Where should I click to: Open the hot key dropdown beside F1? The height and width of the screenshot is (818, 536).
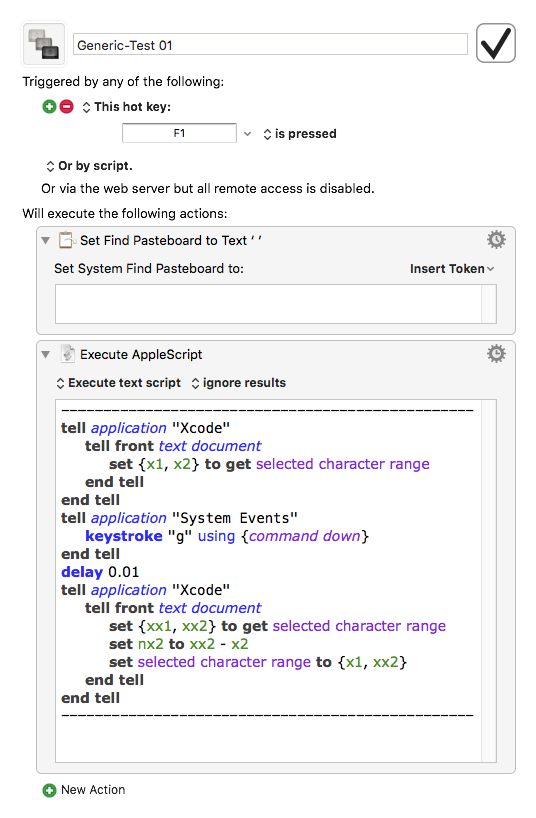247,134
